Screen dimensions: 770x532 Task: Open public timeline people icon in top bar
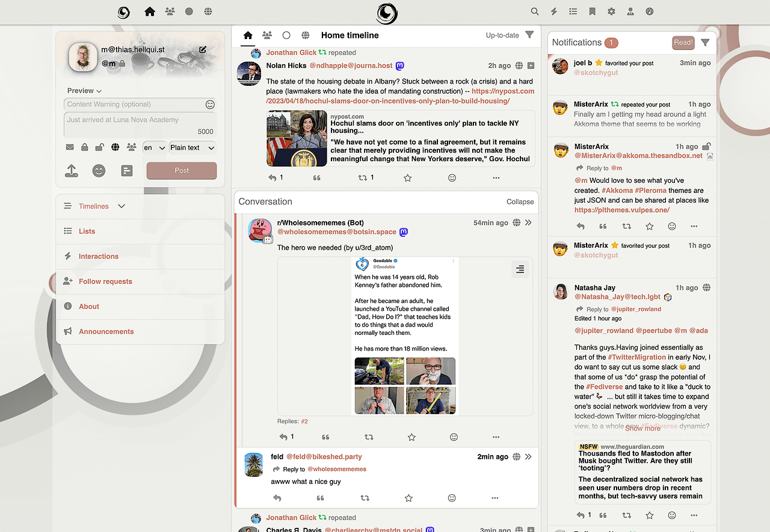tap(170, 11)
